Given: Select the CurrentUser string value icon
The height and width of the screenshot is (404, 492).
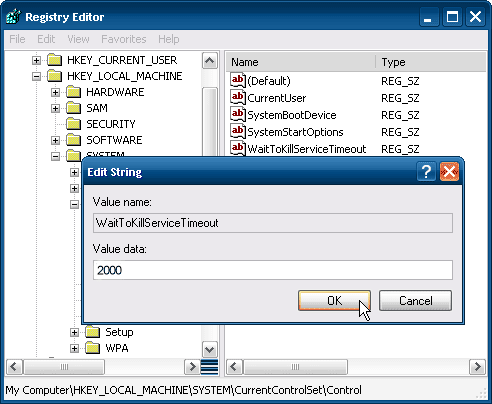Looking at the screenshot, I should tap(238, 98).
